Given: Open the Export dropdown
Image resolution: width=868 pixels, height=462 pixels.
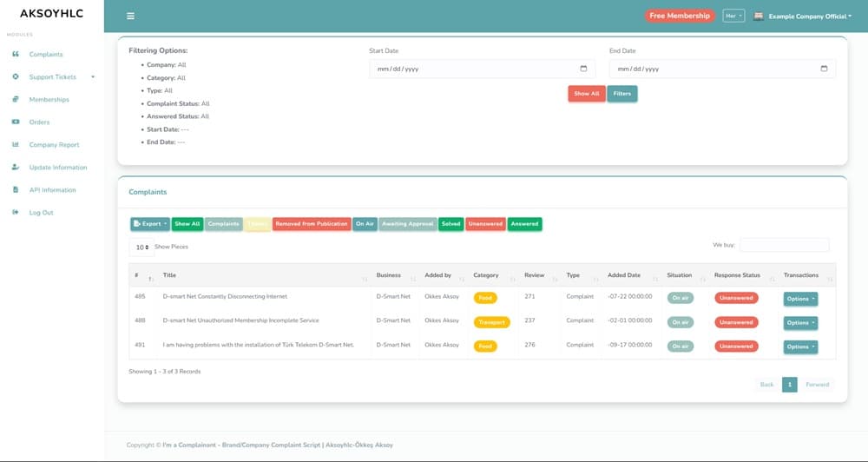Looking at the screenshot, I should click(149, 224).
